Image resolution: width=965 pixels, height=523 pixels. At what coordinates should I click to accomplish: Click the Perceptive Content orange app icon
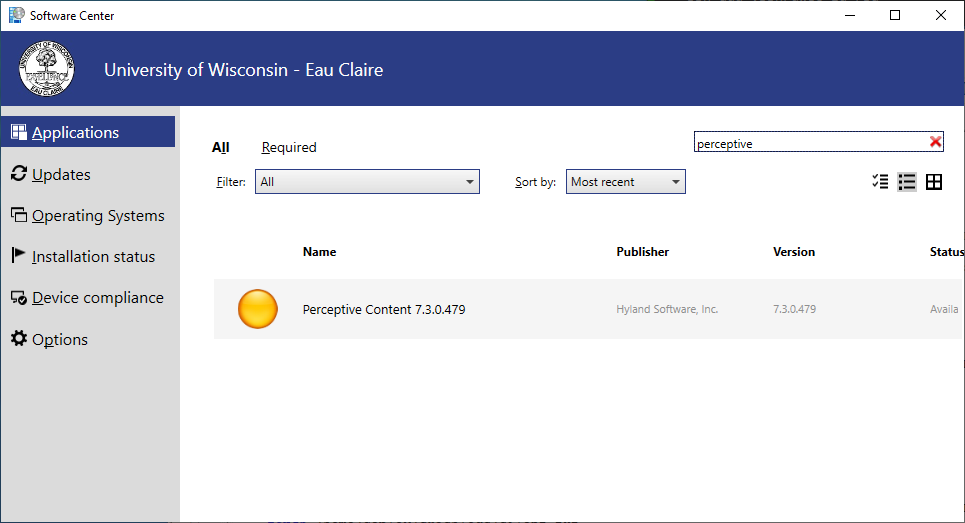[x=257, y=309]
